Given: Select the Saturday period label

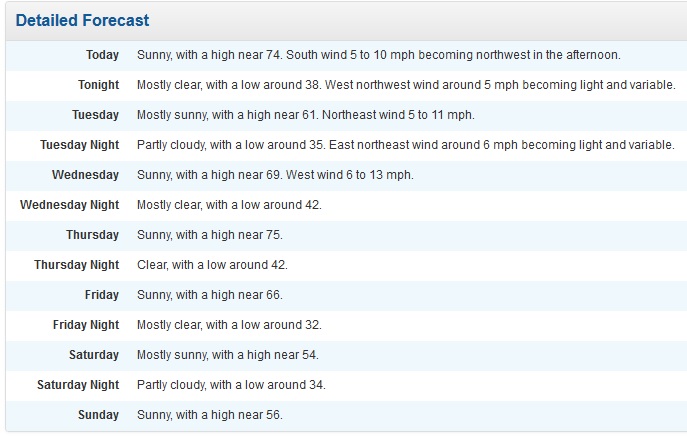Looking at the screenshot, I should point(94,355).
